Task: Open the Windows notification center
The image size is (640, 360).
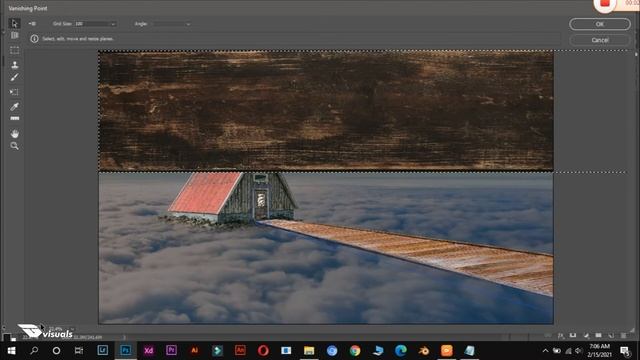Action: (x=625, y=351)
